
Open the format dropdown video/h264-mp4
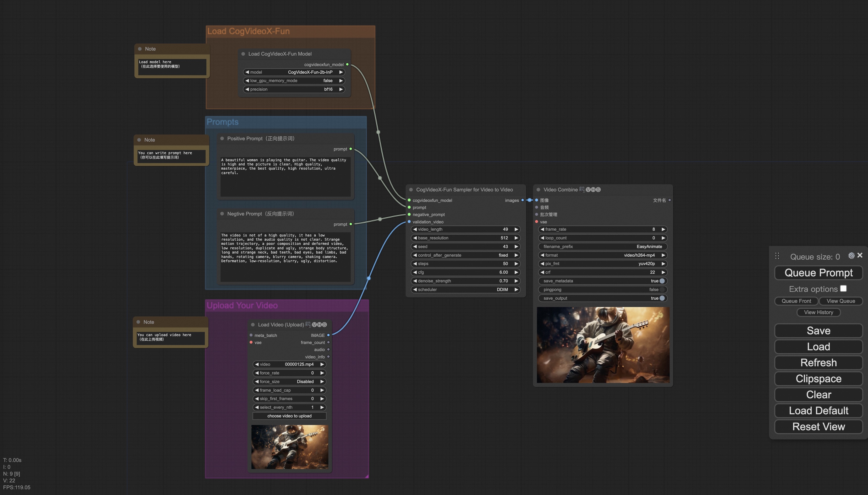pyautogui.click(x=603, y=255)
